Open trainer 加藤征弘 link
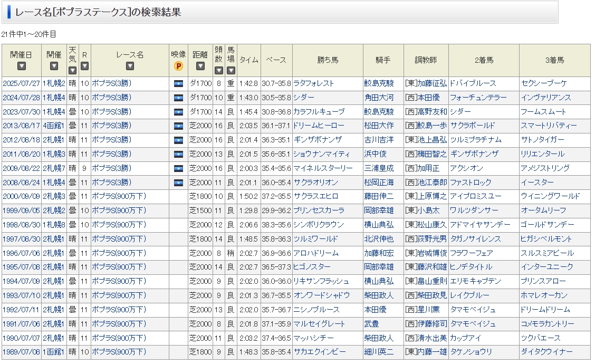This screenshot has height=364, width=595. (432, 83)
